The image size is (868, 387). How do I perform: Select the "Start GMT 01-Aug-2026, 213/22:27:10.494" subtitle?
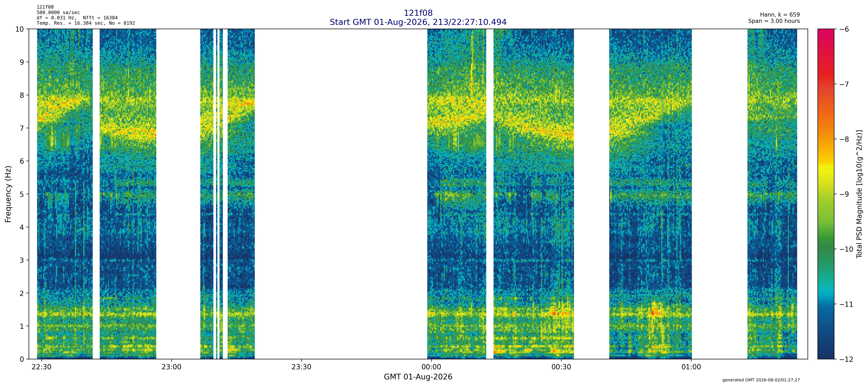point(418,22)
